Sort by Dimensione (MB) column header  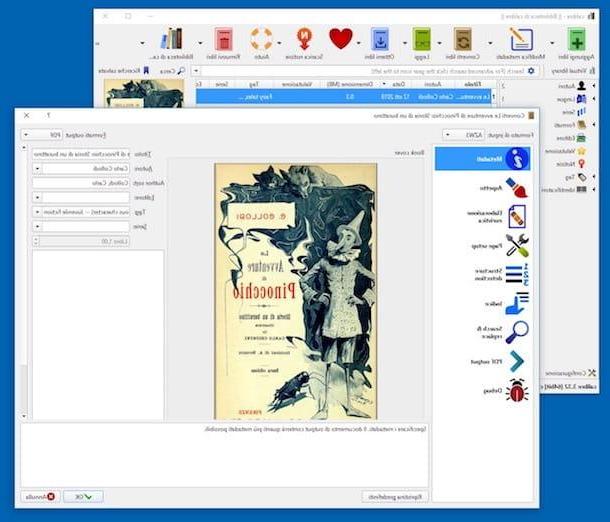350,84
